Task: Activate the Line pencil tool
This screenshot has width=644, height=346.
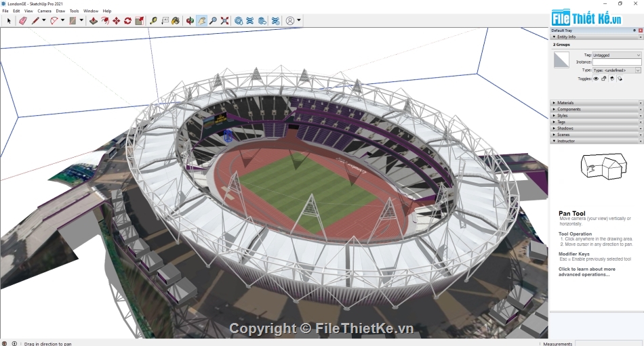Action: tap(36, 20)
